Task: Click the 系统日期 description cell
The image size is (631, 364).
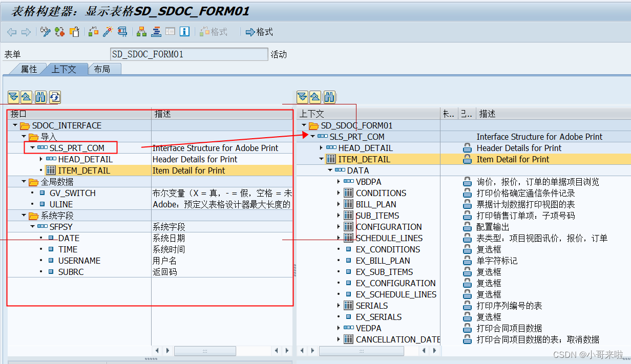Action: 169,238
